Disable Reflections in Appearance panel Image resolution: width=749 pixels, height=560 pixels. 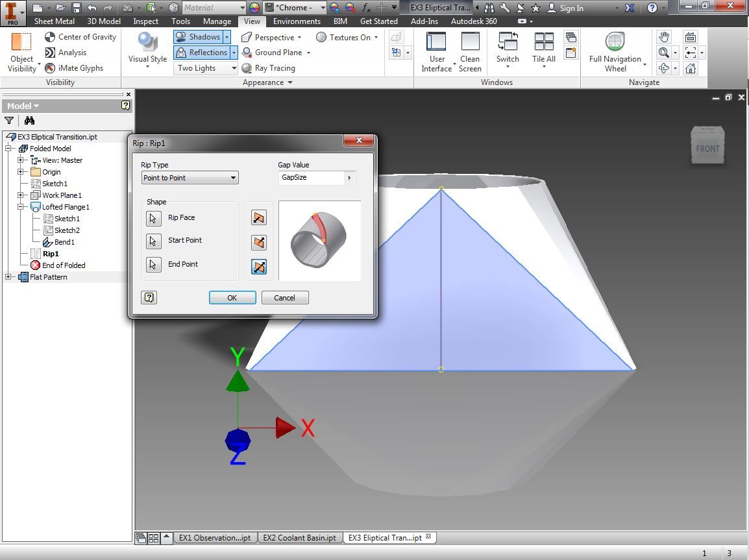click(x=201, y=52)
